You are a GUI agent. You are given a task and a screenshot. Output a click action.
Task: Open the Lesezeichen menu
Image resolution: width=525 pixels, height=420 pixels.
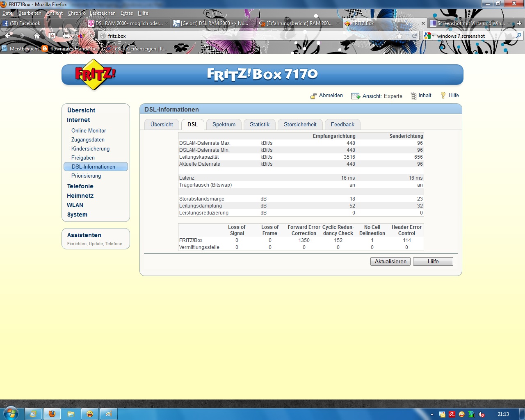point(103,13)
